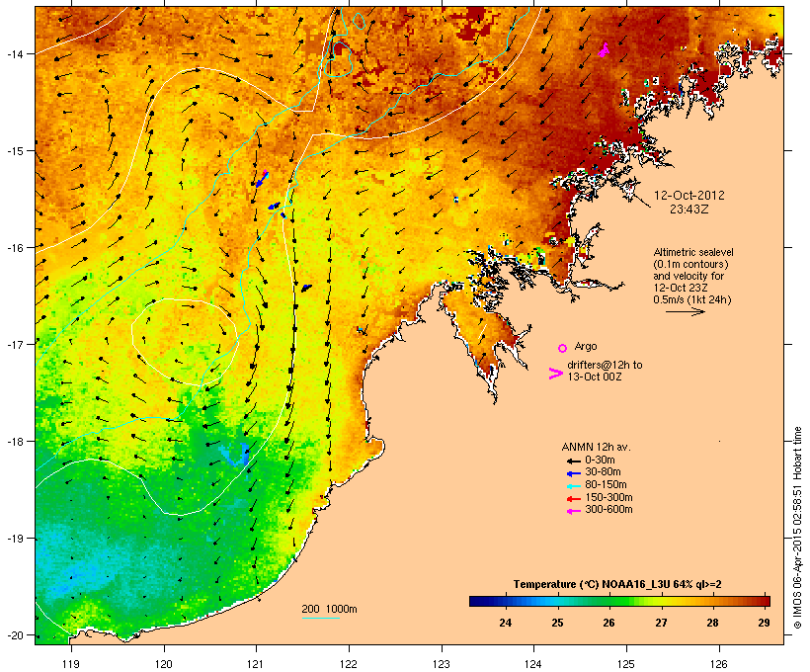Click the magenta 300-600m legend arrow
810x672 pixels.
(573, 511)
